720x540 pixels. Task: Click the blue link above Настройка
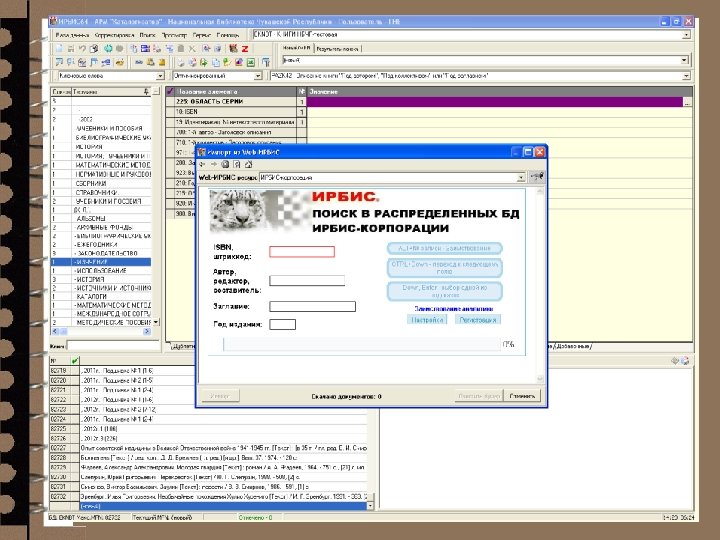[454, 309]
